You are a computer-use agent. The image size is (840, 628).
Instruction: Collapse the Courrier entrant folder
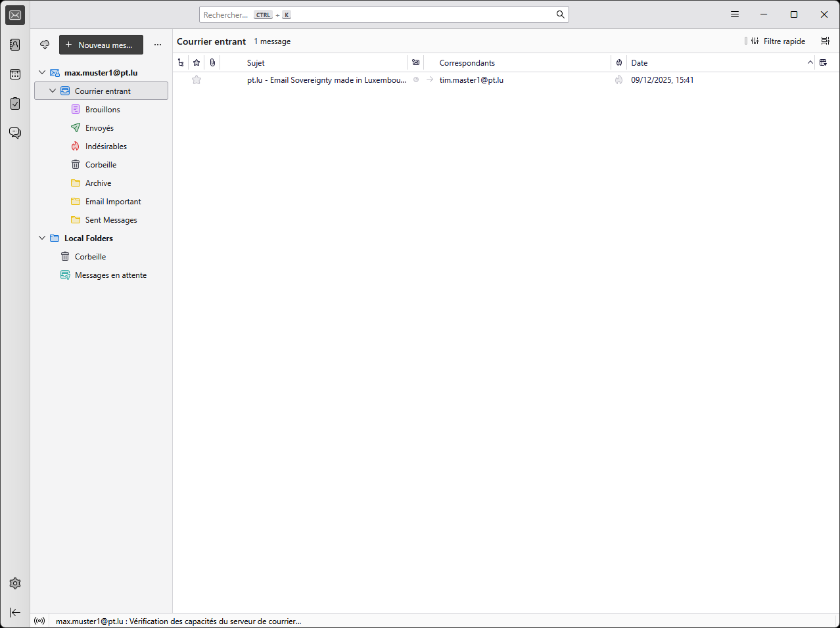coord(53,91)
